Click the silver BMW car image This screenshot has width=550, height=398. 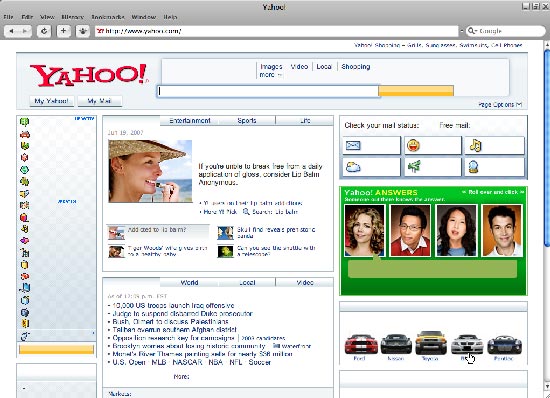click(467, 344)
